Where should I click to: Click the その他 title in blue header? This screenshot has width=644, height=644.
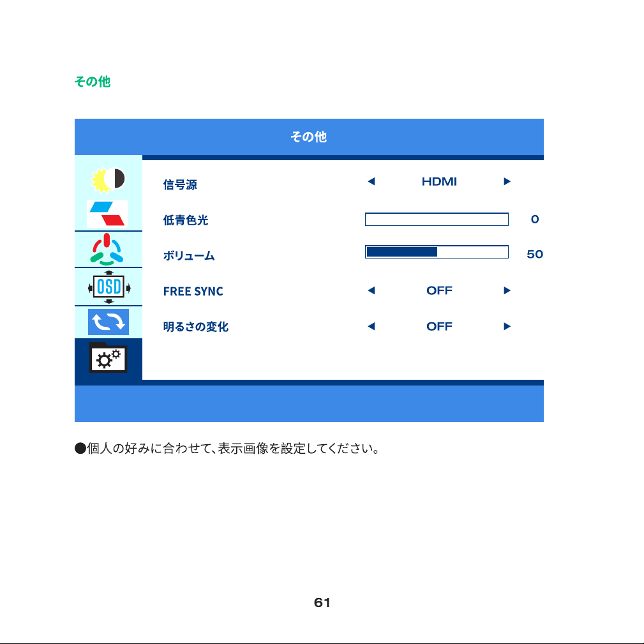(309, 137)
